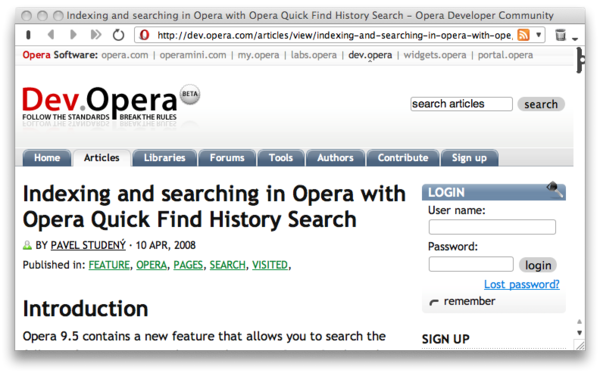The image size is (600, 373).
Task: Open the FEATURE tag link
Action: [x=109, y=265]
